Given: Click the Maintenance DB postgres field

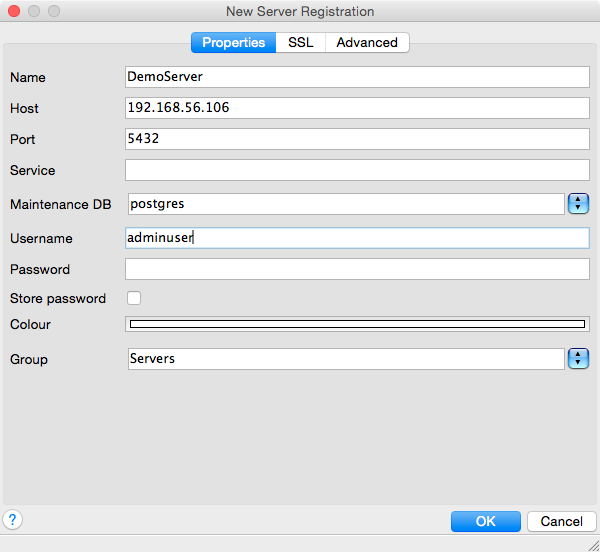Looking at the screenshot, I should (x=346, y=204).
